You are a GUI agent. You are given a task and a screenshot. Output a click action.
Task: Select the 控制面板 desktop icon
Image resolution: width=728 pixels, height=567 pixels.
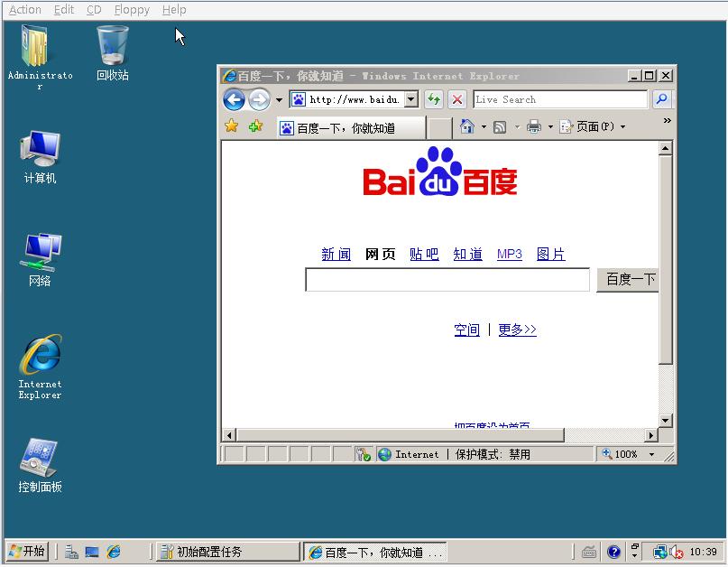click(x=40, y=466)
